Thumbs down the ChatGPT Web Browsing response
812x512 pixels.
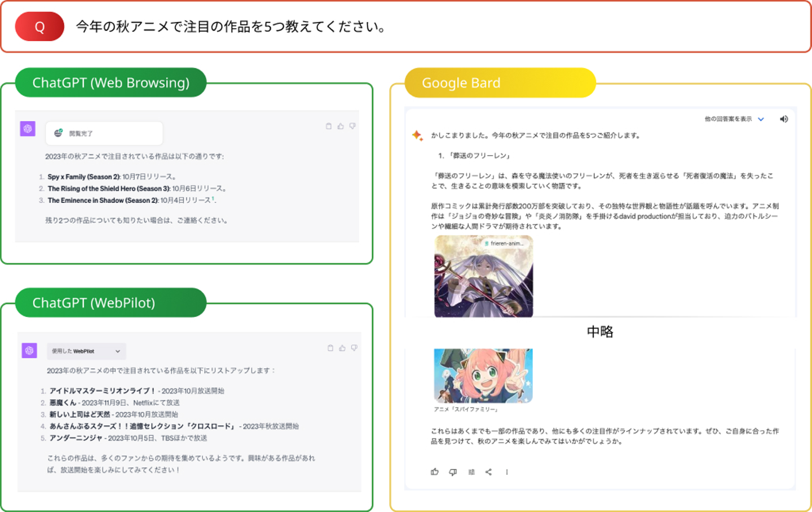(352, 126)
